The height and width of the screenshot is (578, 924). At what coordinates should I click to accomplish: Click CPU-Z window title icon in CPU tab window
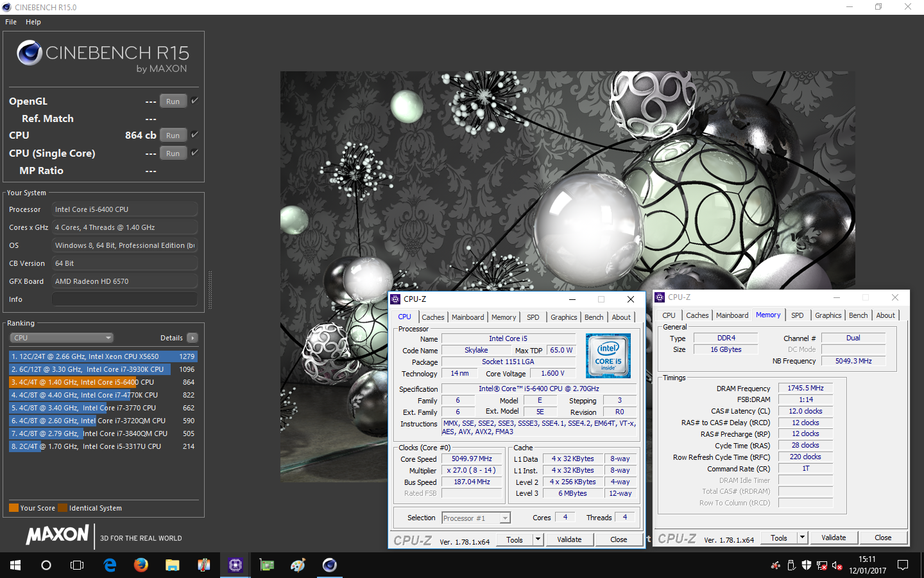(395, 299)
